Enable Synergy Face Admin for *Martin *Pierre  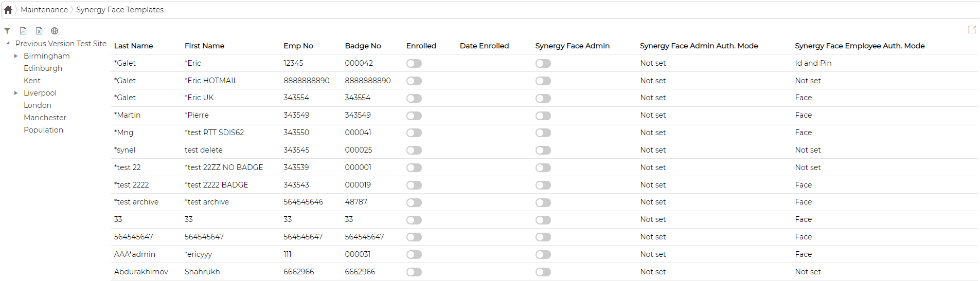543,116
